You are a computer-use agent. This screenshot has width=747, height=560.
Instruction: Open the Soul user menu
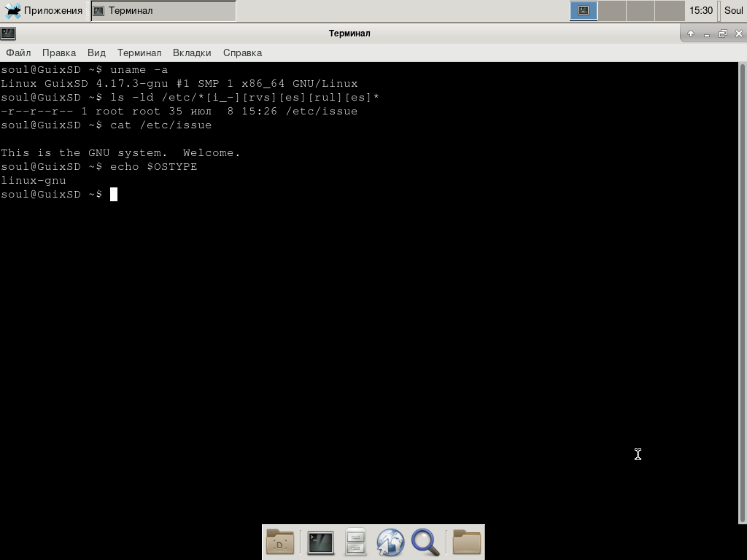pos(734,10)
